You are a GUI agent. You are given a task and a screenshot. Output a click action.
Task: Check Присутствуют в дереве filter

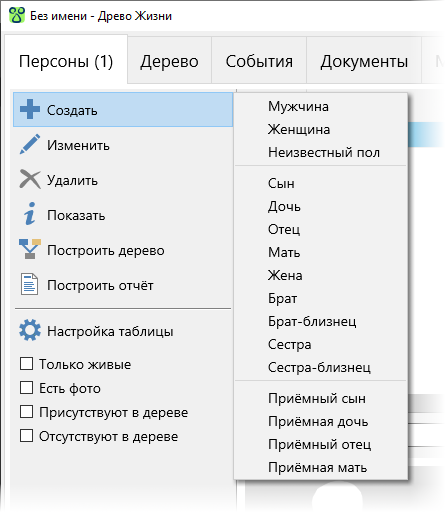click(26, 412)
